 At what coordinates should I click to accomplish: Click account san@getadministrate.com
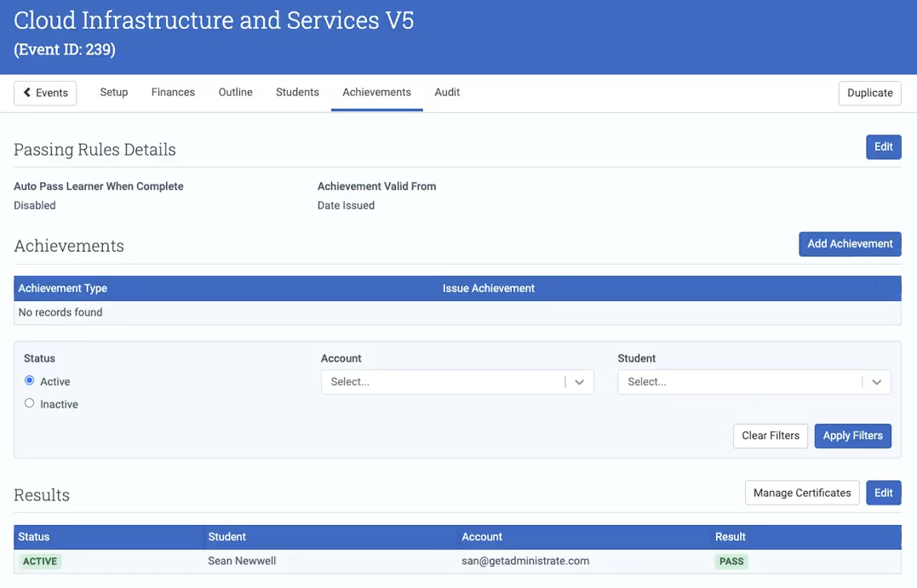[525, 561]
